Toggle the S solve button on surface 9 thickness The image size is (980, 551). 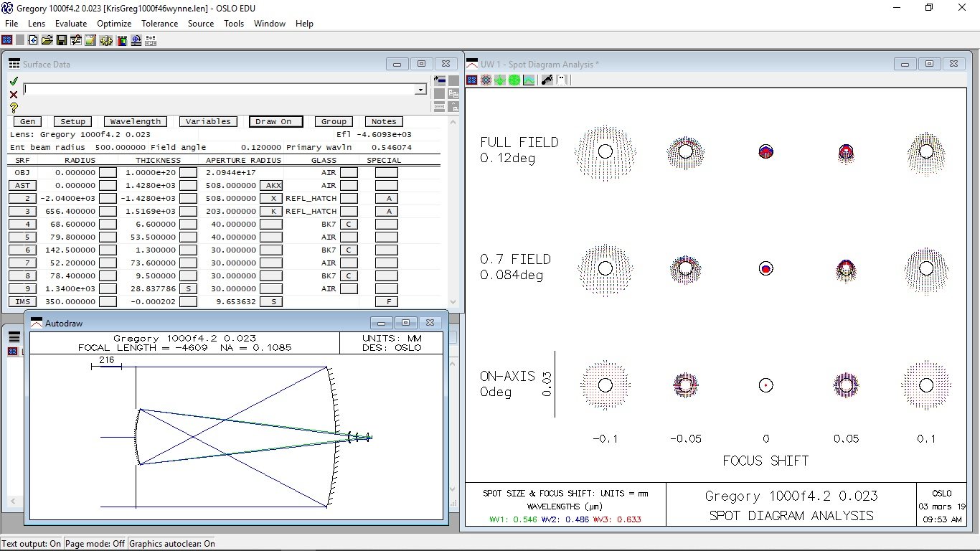coord(188,288)
